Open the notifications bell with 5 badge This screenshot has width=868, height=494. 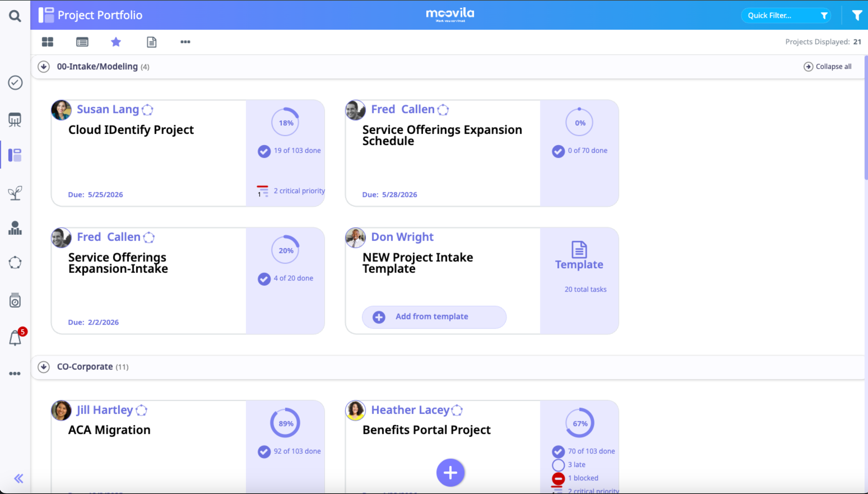click(15, 338)
